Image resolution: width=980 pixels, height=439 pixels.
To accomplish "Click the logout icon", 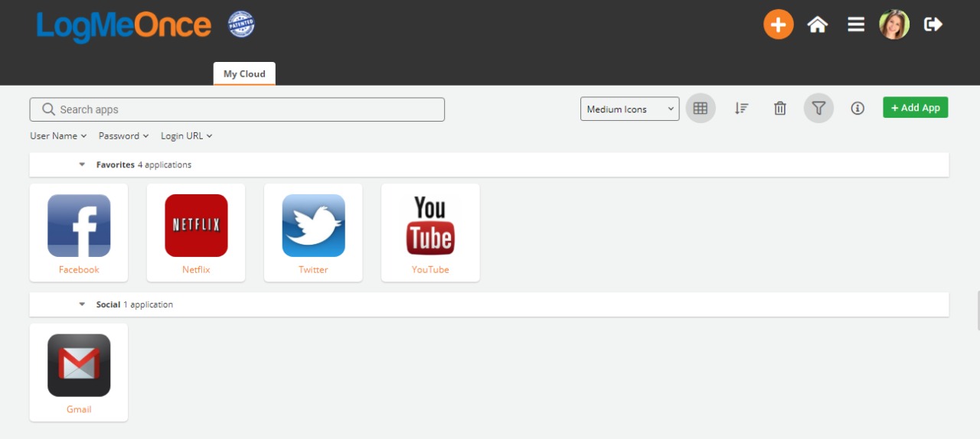I will 933,24.
